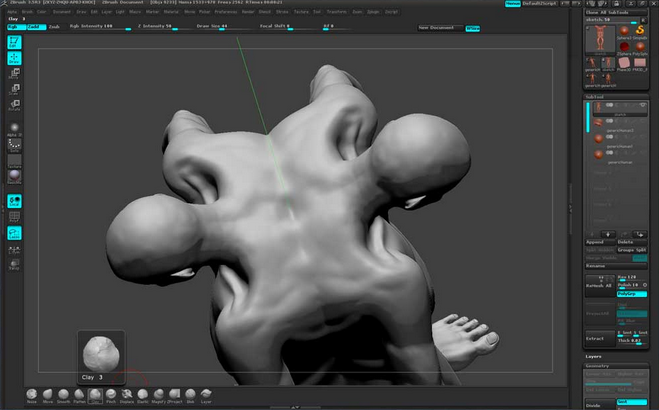Select the Pinch brush icon
659x410 pixels.
coord(111,395)
